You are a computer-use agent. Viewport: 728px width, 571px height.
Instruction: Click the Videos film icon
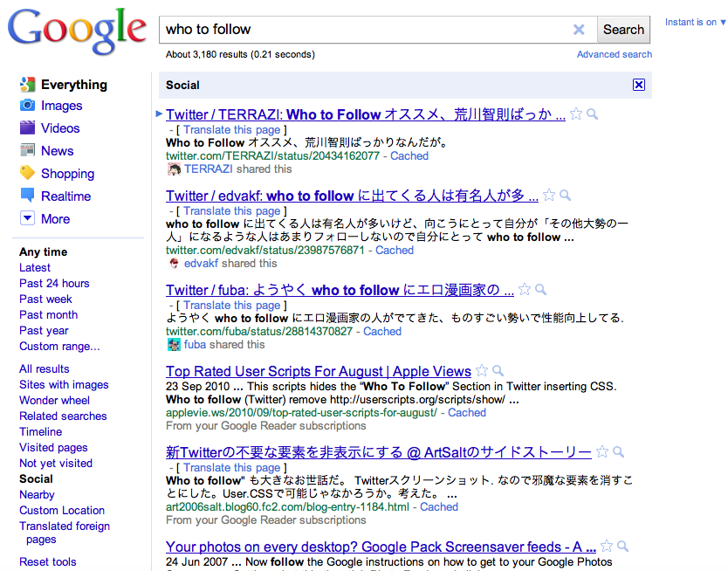tap(27, 127)
